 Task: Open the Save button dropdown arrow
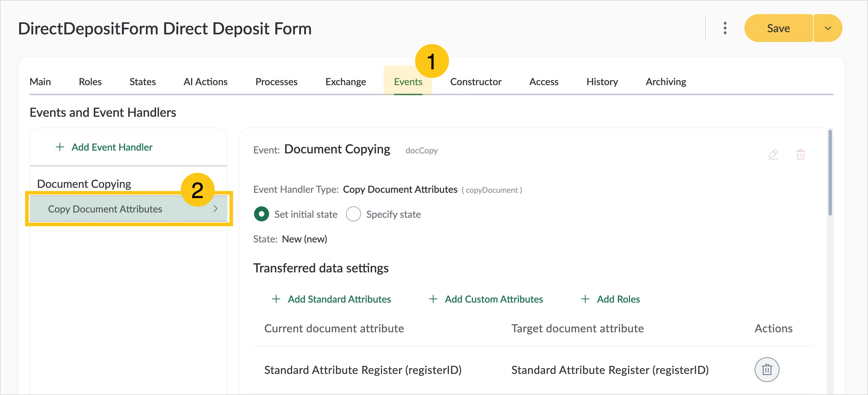pos(827,28)
